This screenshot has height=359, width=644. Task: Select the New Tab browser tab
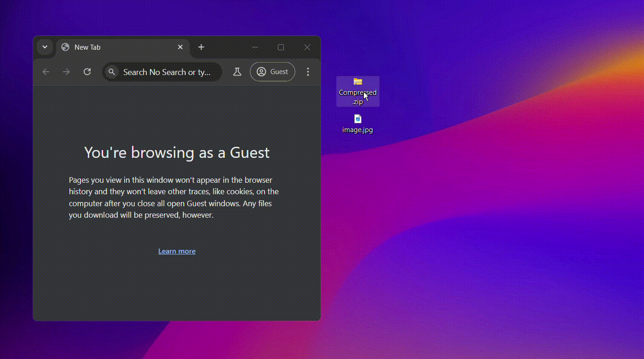[x=123, y=47]
